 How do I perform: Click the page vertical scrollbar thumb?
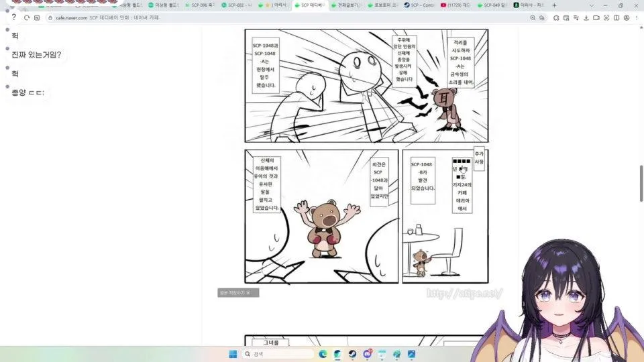coord(641,184)
